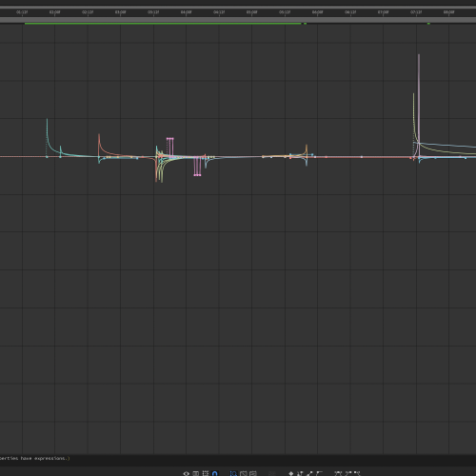Toggle the Snap magnet button
Viewport: 476px width, 476px height.
coord(215,474)
